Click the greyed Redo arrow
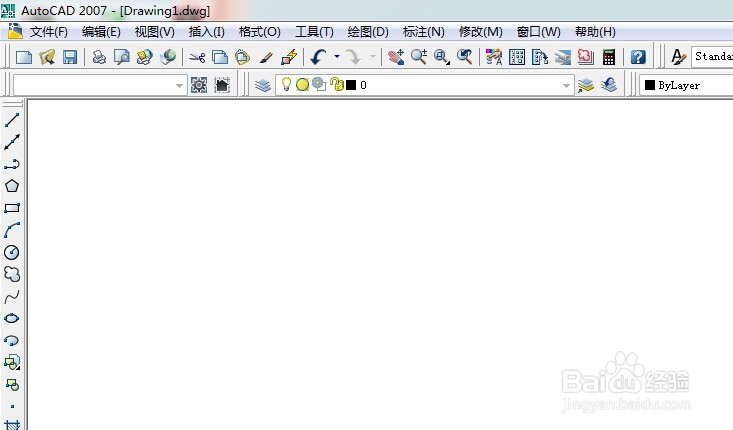Image resolution: width=733 pixels, height=430 pixels. [354, 57]
